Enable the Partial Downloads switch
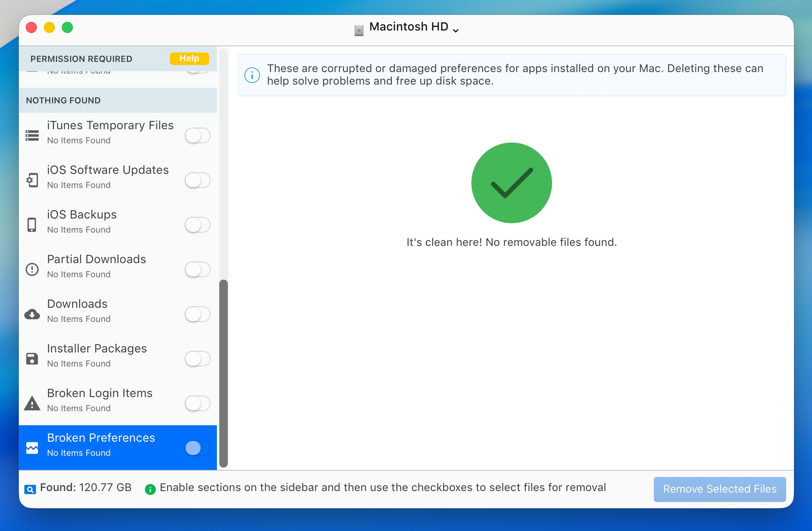Viewport: 812px width, 531px height. [198, 269]
